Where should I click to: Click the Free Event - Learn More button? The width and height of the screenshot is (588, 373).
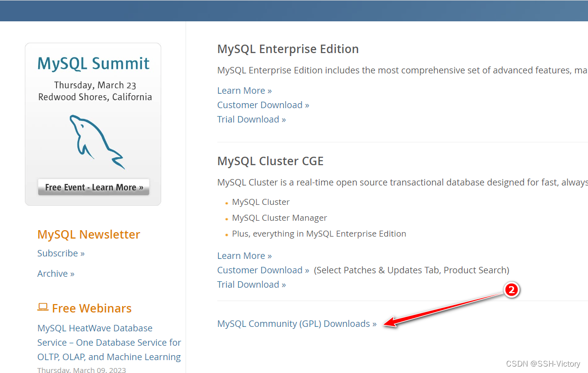pos(93,187)
